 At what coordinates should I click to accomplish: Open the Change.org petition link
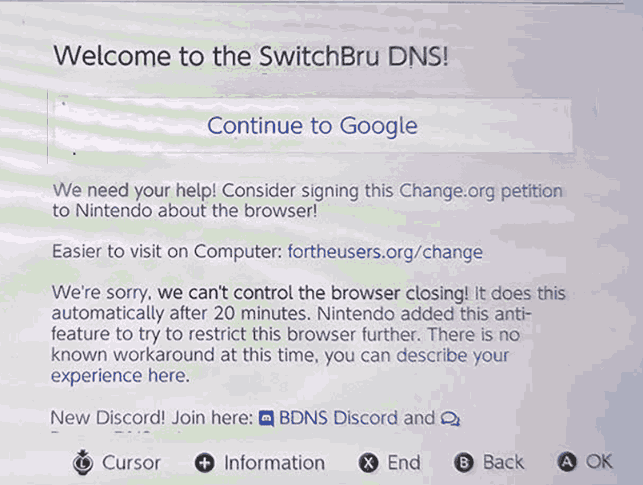coord(480,190)
